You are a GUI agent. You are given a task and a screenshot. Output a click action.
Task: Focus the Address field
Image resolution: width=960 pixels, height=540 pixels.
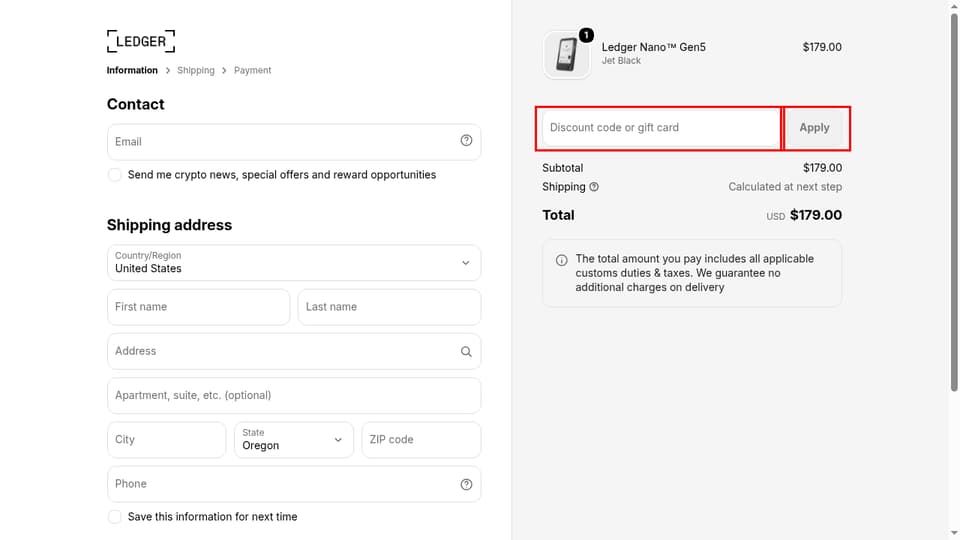(x=294, y=351)
